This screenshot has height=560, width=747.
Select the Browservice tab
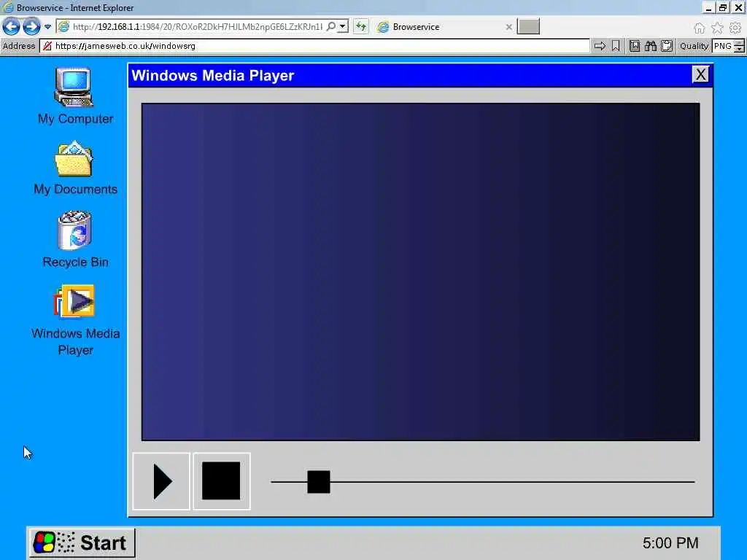(444, 27)
